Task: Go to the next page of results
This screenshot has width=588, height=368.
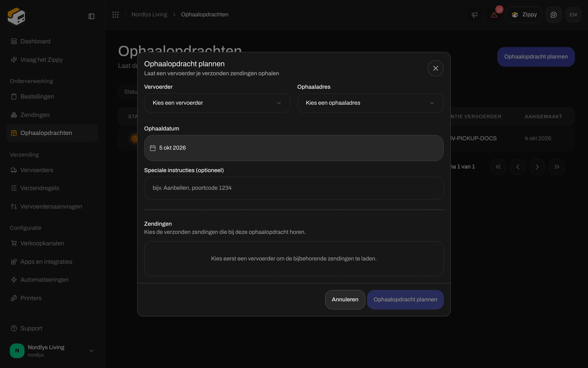Action: click(x=537, y=167)
